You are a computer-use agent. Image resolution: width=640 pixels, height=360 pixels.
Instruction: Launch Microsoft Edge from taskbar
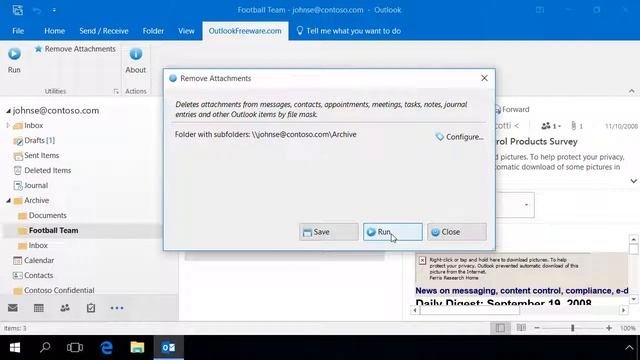point(106,348)
